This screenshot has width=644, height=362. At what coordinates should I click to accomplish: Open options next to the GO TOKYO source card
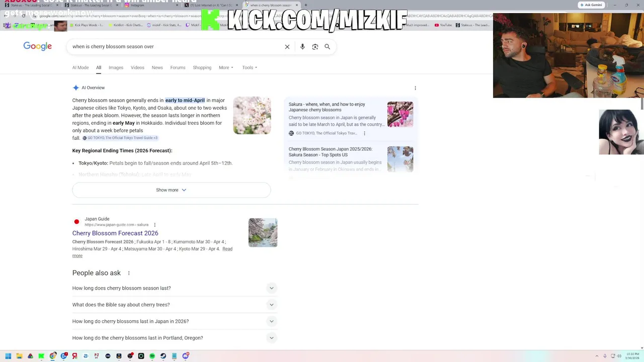[x=364, y=133]
